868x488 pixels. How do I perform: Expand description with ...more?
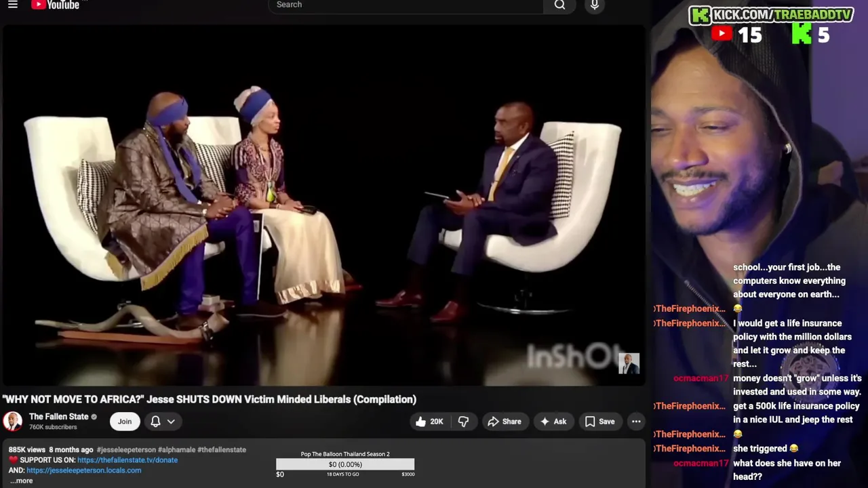tap(21, 481)
